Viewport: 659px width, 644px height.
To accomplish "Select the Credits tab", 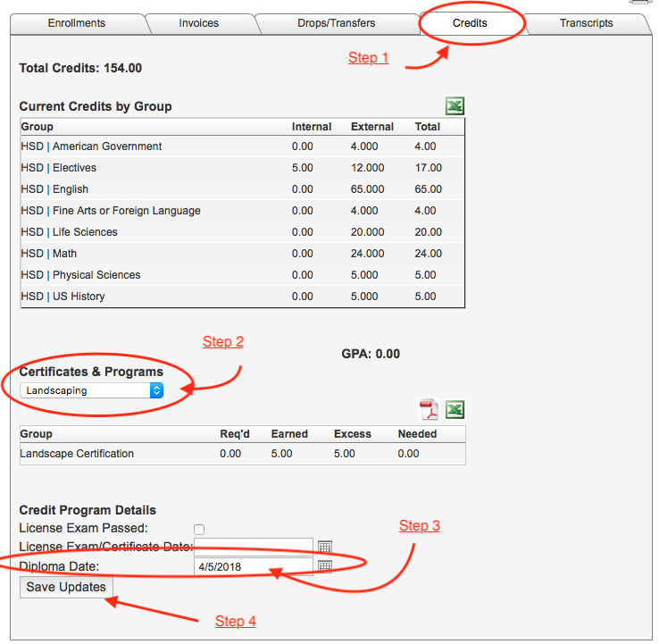I will [470, 23].
